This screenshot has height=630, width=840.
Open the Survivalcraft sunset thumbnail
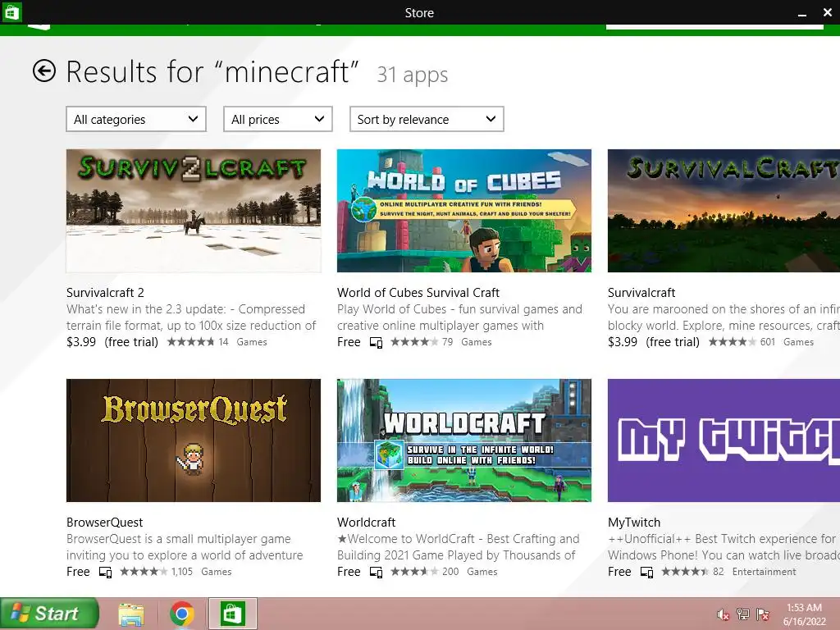point(724,211)
